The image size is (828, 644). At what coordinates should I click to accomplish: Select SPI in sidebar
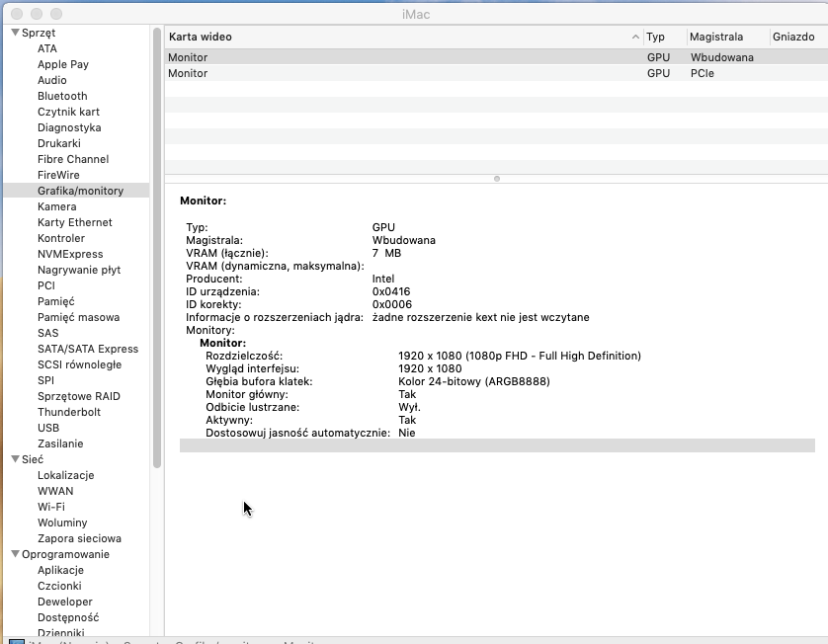45,381
